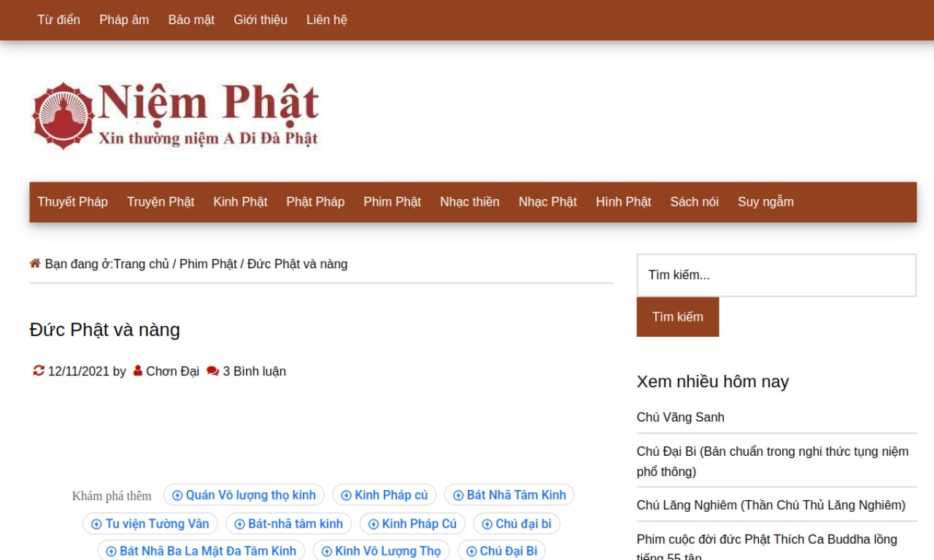Image resolution: width=934 pixels, height=560 pixels.
Task: Open the 3 Bình luận comments link
Action: (254, 371)
